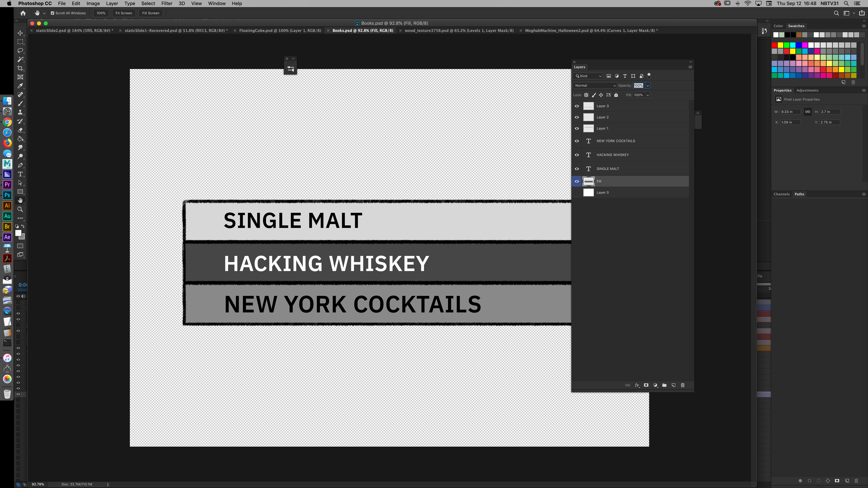Switch to the FloatingCube.psd document tab
The height and width of the screenshot is (488, 868).
[280, 30]
